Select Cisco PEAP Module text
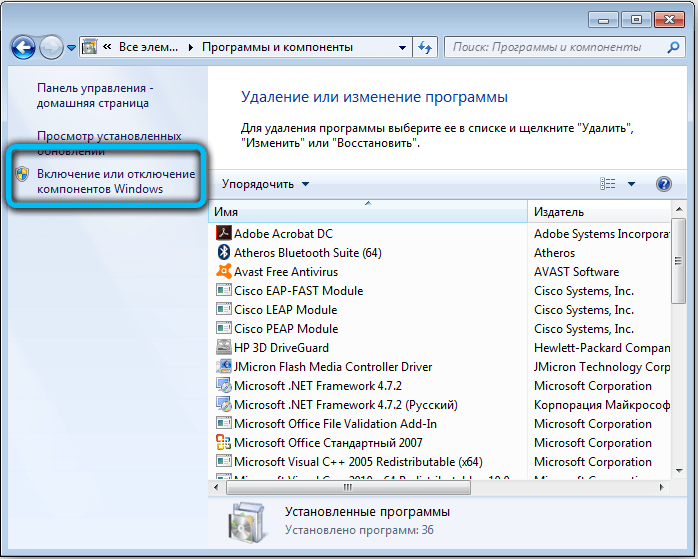 (x=286, y=329)
